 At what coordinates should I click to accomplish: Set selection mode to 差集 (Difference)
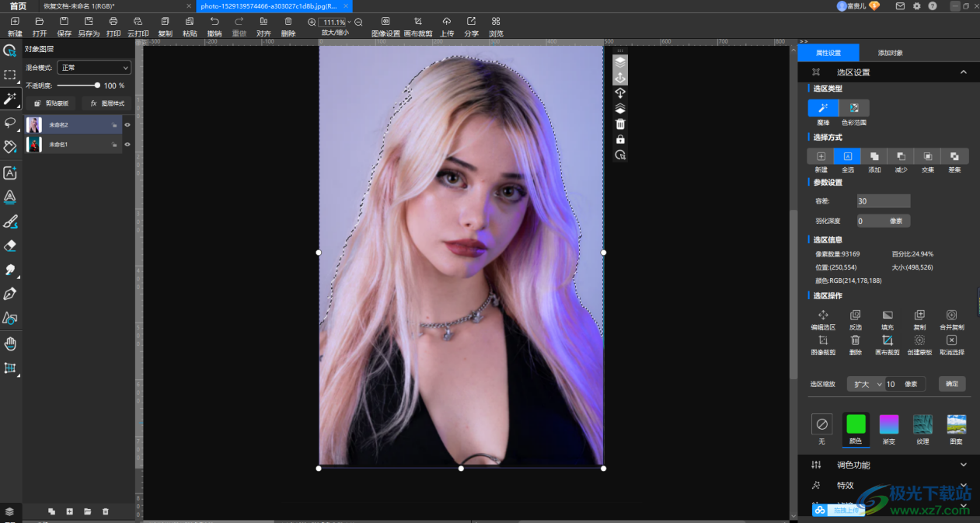tap(954, 156)
